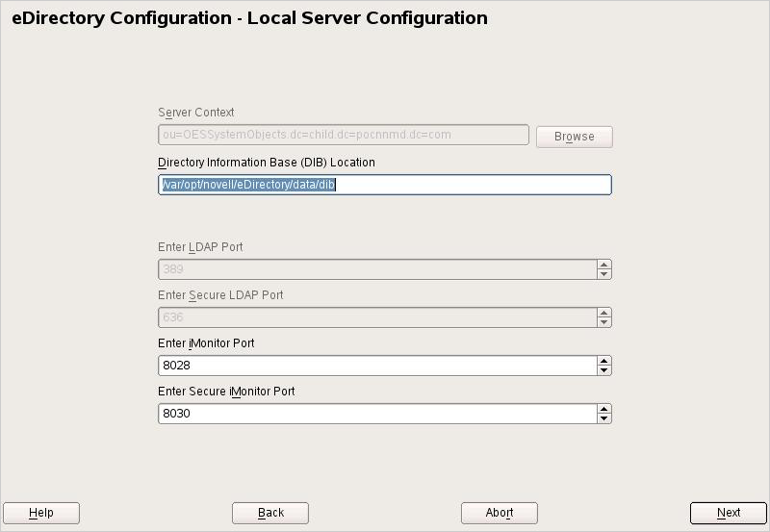The image size is (770, 532).
Task: Click the greyed-out LDAP Port field showing 389
Action: tap(377, 269)
